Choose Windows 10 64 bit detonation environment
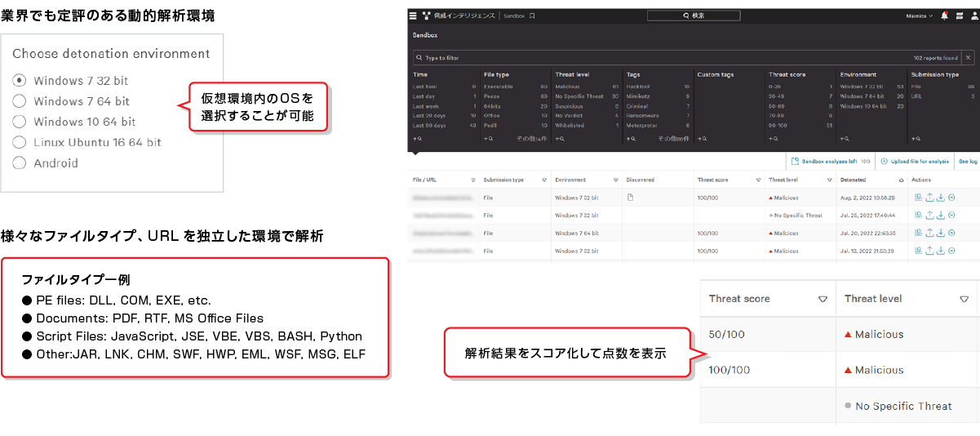The height and width of the screenshot is (436, 980). pyautogui.click(x=20, y=122)
